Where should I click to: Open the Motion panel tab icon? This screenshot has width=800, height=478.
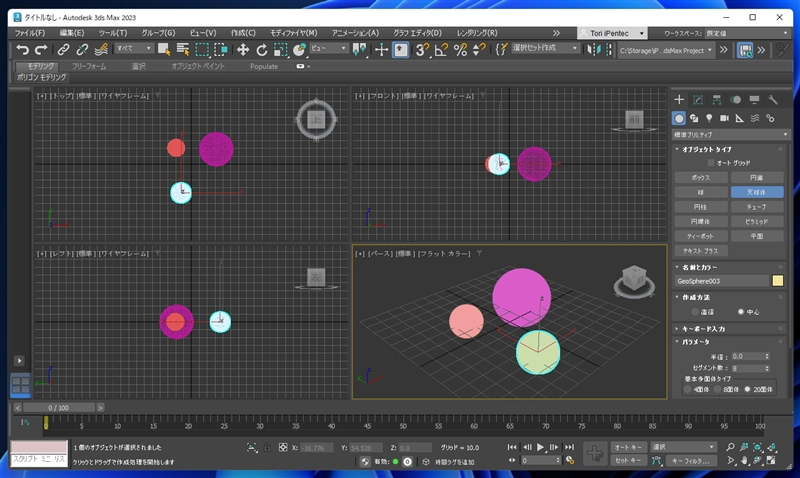click(735, 99)
